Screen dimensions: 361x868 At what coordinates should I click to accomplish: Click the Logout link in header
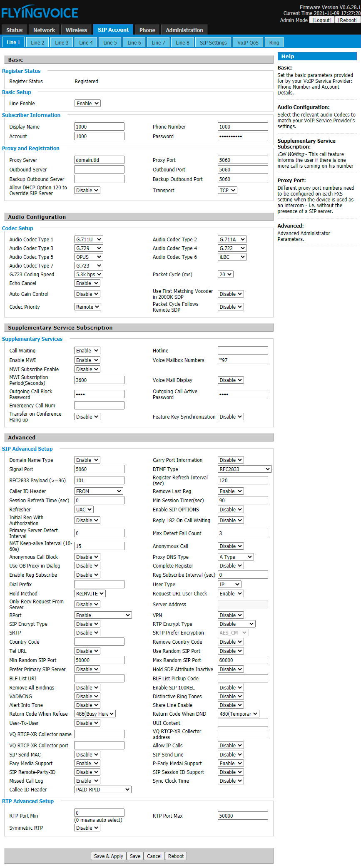(322, 20)
